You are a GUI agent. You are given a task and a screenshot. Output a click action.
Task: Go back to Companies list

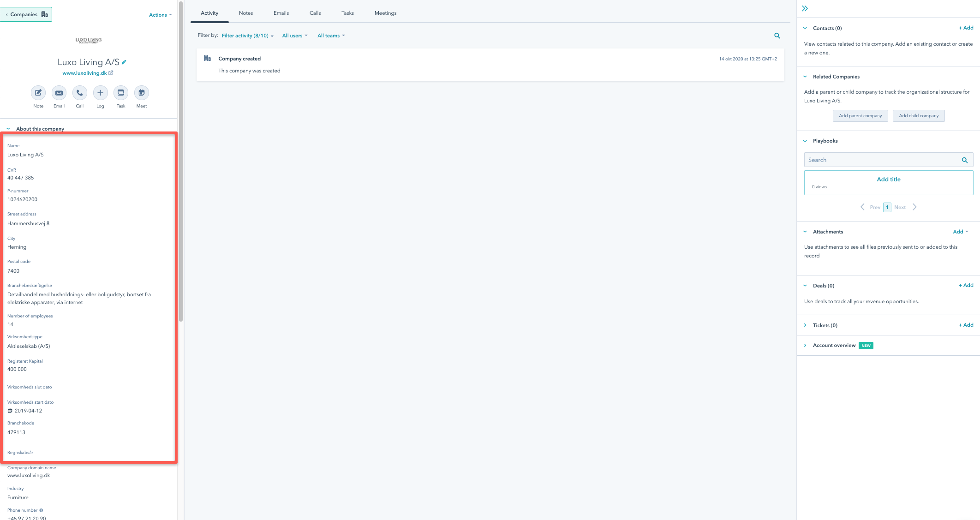pyautogui.click(x=26, y=14)
